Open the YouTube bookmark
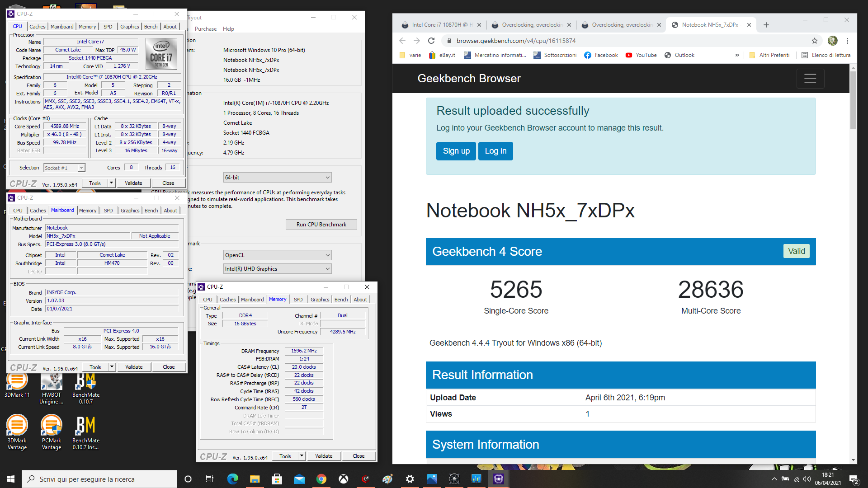The image size is (868, 488). pyautogui.click(x=641, y=55)
